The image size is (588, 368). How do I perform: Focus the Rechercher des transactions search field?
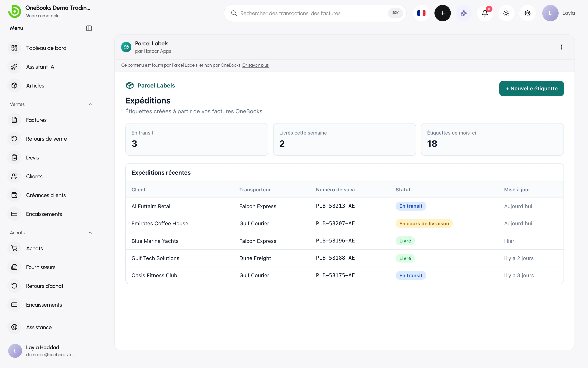[x=315, y=13]
